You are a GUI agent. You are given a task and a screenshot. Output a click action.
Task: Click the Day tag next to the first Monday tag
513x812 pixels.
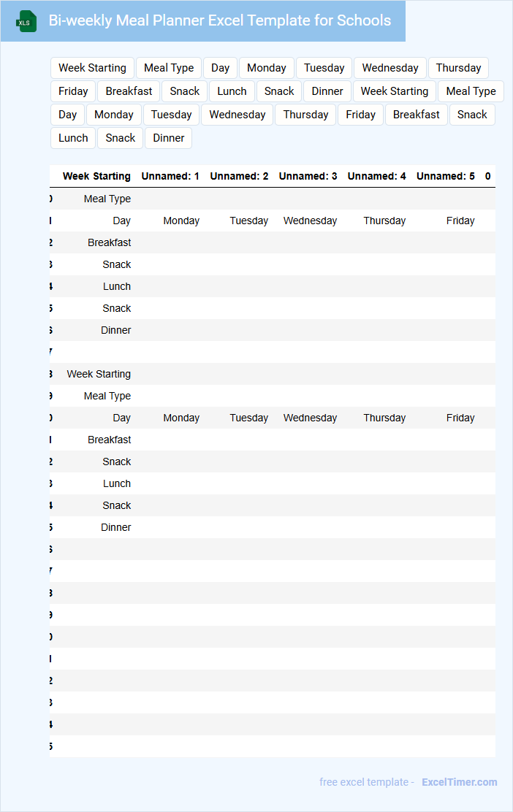click(220, 68)
